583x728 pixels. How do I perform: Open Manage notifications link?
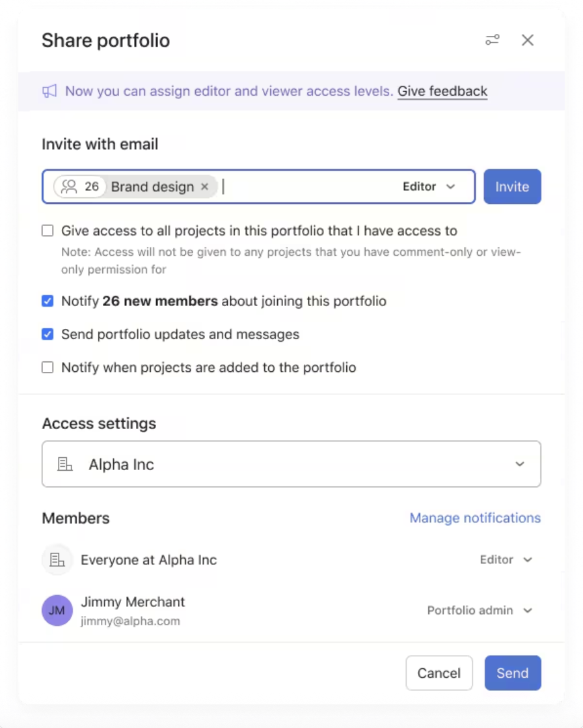coord(475,518)
